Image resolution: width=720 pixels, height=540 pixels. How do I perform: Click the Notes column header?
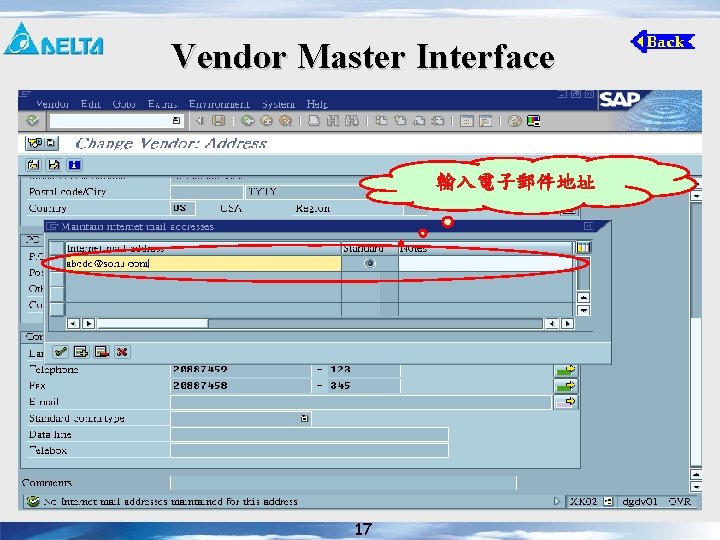click(x=485, y=248)
